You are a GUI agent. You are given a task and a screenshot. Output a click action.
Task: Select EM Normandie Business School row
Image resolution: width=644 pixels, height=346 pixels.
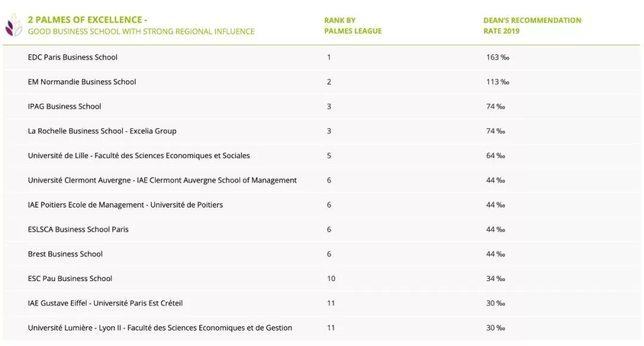[82, 82]
